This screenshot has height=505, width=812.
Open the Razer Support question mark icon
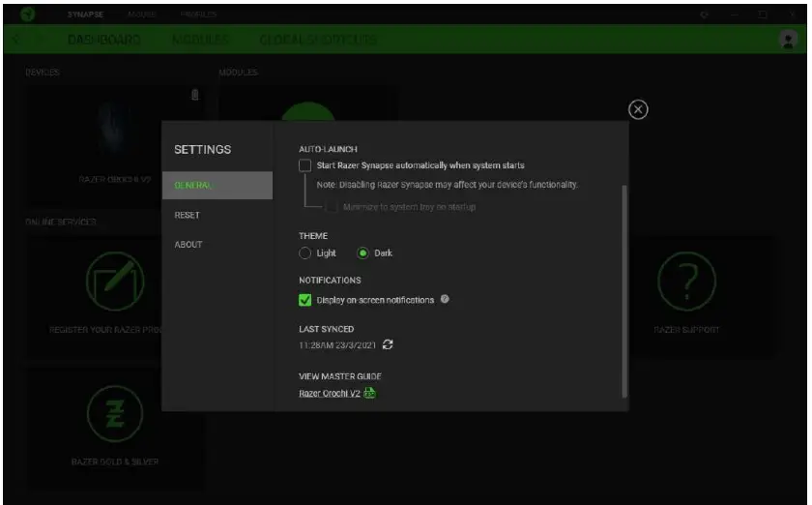pyautogui.click(x=685, y=282)
